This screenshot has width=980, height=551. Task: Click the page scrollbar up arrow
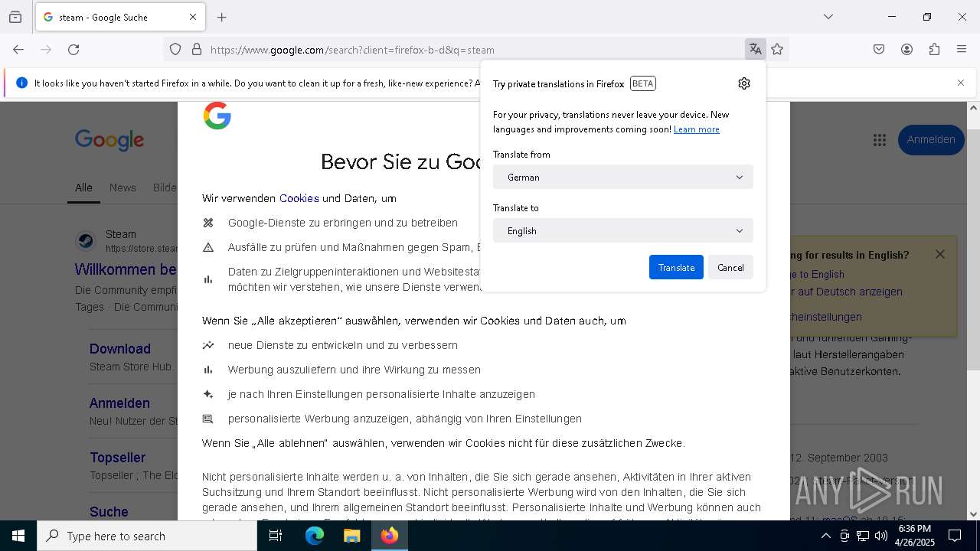pos(973,108)
